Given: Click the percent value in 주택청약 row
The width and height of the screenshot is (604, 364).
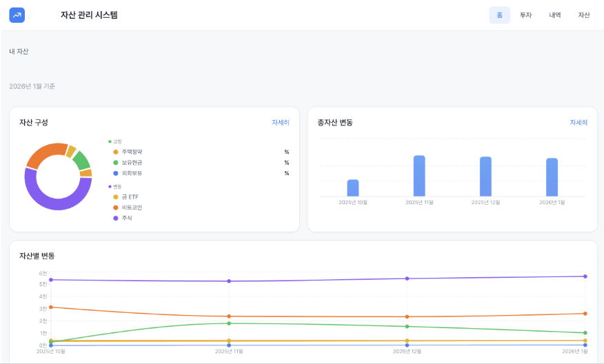Looking at the screenshot, I should point(287,152).
